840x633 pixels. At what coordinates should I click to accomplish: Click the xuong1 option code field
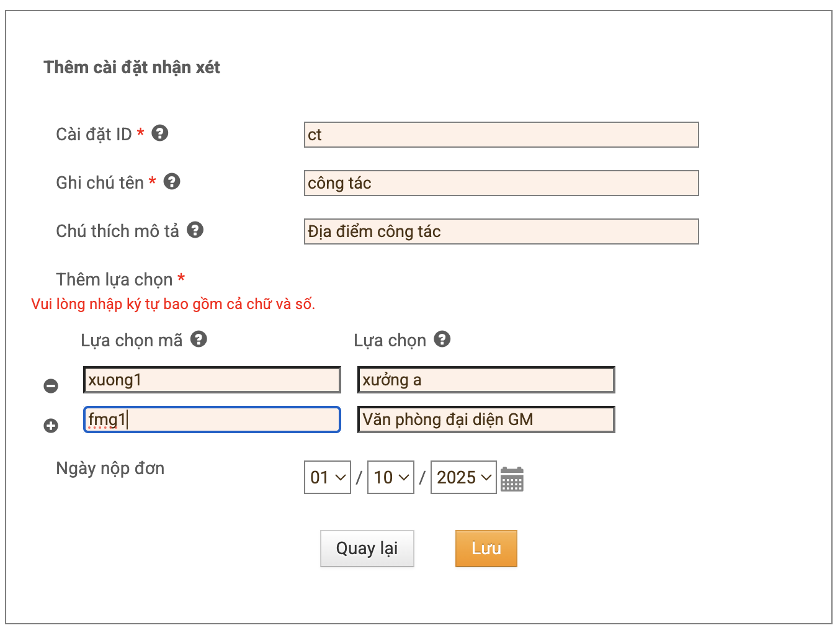click(212, 380)
